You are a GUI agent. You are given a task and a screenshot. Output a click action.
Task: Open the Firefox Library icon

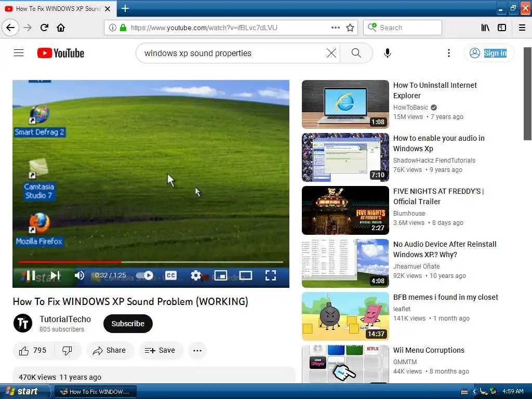coord(485,28)
